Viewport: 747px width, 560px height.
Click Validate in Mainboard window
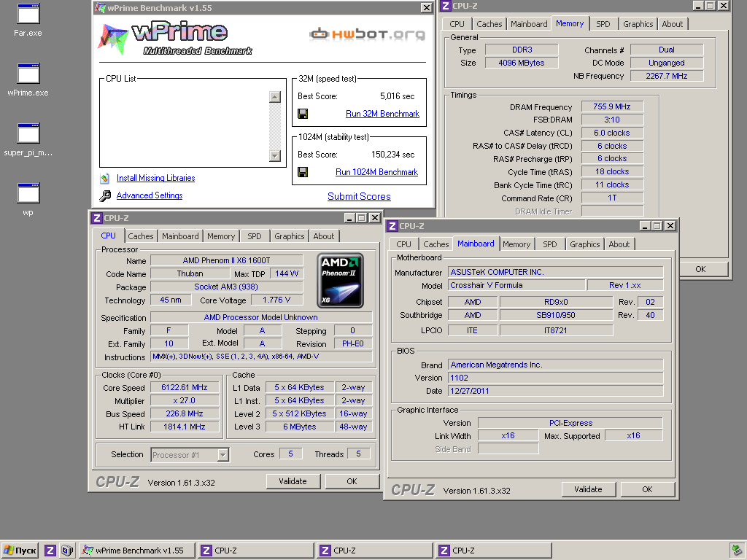(588, 489)
